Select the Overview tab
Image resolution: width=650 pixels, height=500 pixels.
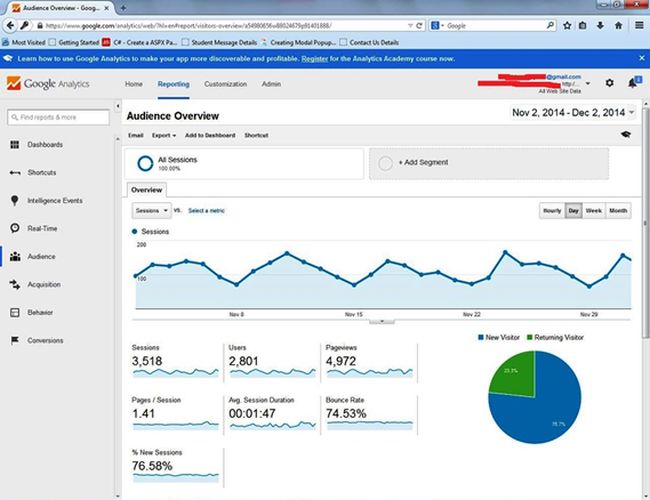click(x=146, y=189)
